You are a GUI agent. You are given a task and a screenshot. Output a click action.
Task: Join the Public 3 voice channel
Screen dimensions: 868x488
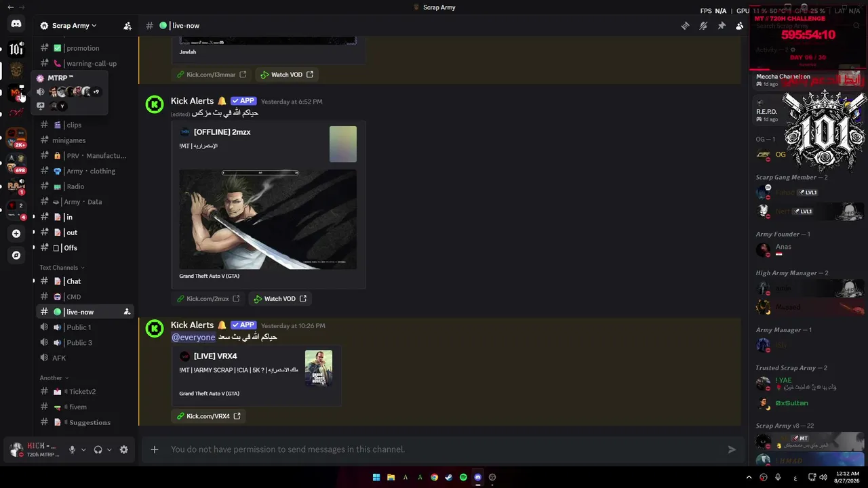click(x=84, y=343)
